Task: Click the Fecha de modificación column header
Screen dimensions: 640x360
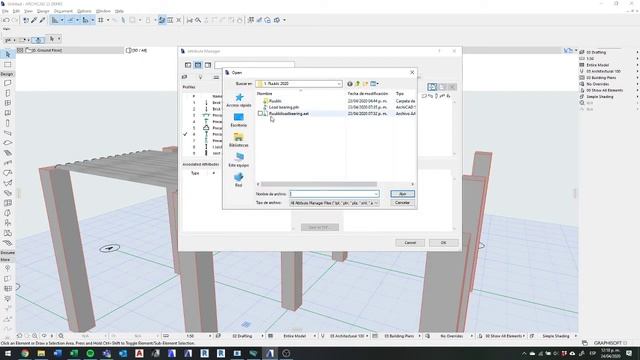Action: click(368, 93)
